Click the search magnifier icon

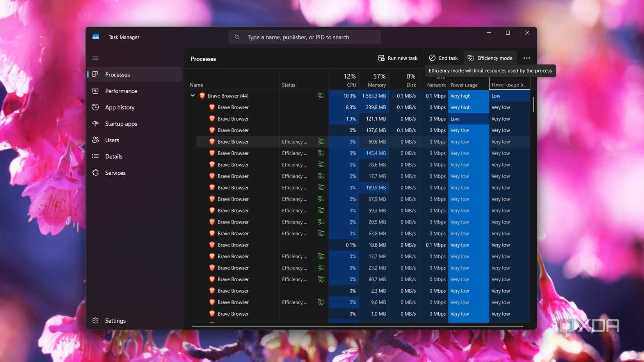point(237,37)
